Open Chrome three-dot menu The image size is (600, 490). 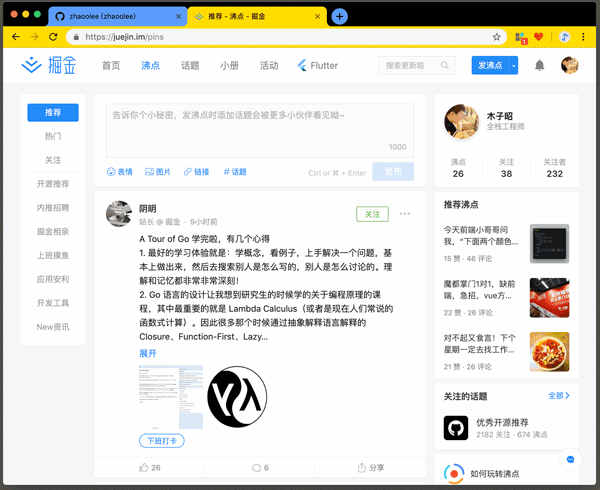tap(583, 37)
